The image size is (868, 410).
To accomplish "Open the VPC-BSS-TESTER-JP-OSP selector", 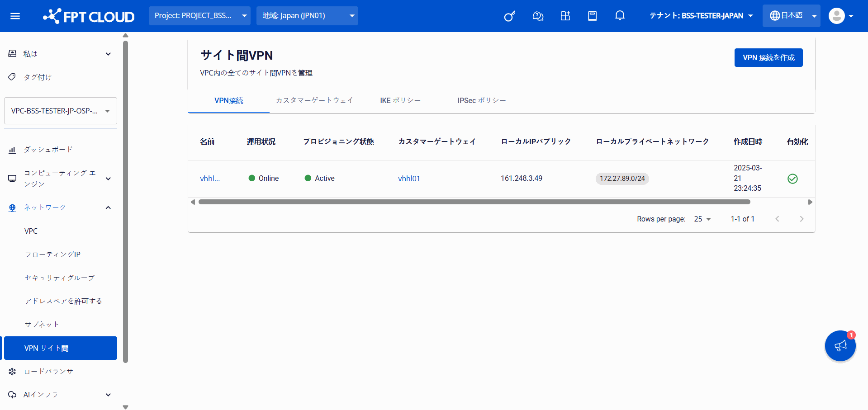I will (x=61, y=111).
